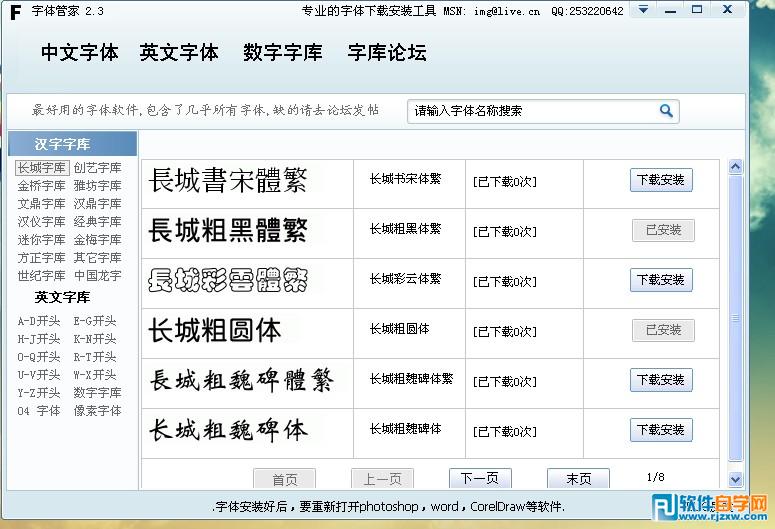Go to the 字库论坛 tab

(x=387, y=52)
